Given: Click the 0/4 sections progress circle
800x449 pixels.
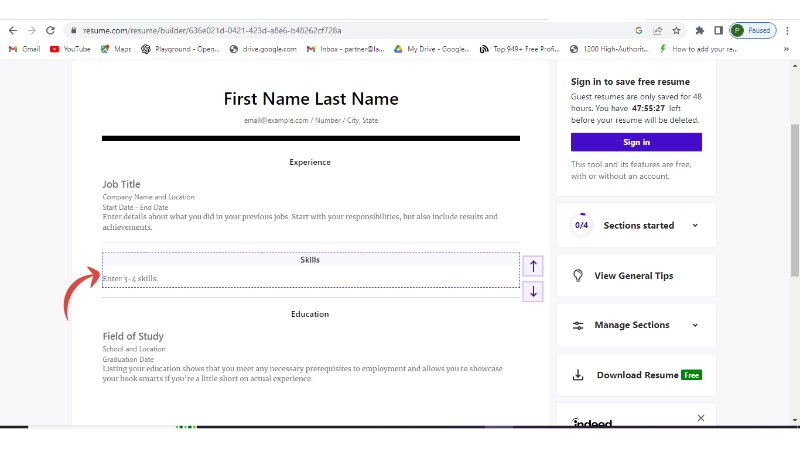Looking at the screenshot, I should (581, 226).
